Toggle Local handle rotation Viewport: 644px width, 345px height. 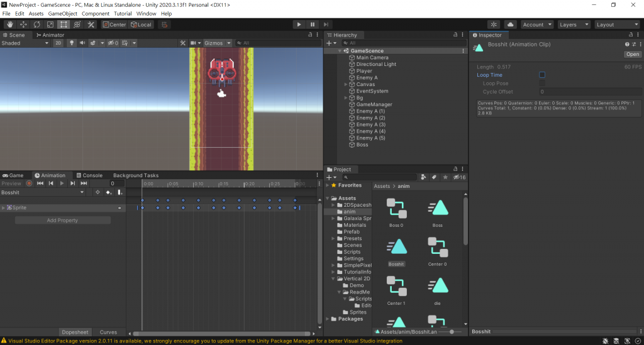pos(142,25)
